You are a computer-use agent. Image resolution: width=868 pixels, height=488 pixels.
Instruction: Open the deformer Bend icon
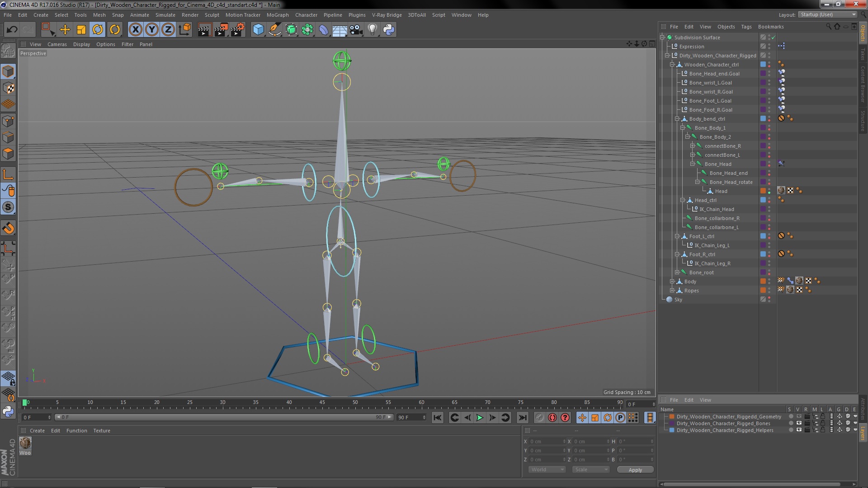click(324, 30)
